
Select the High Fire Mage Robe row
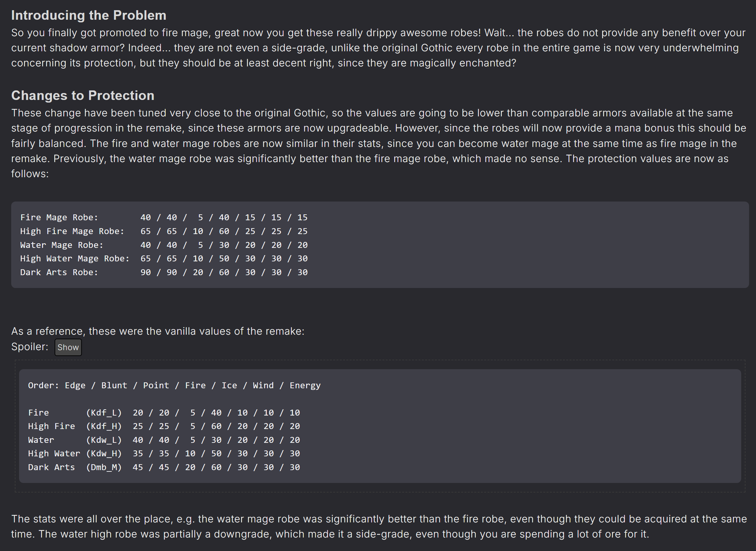click(164, 231)
